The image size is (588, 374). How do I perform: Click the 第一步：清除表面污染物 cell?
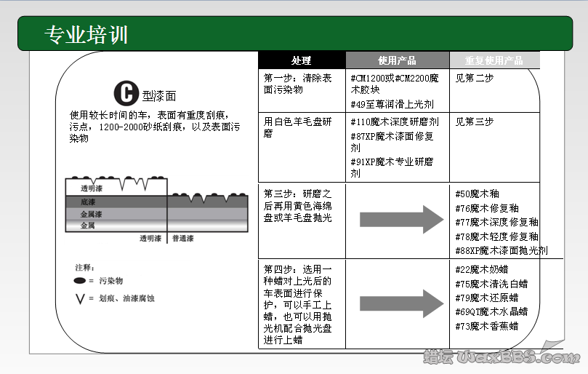coord(298,84)
